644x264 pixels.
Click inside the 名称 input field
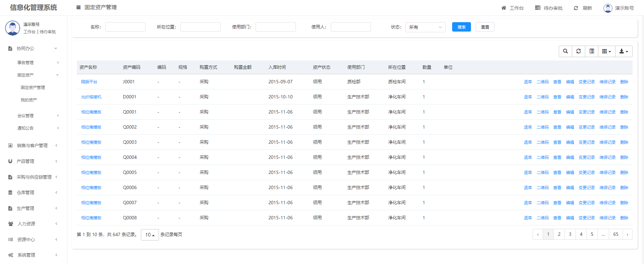[x=125, y=27]
